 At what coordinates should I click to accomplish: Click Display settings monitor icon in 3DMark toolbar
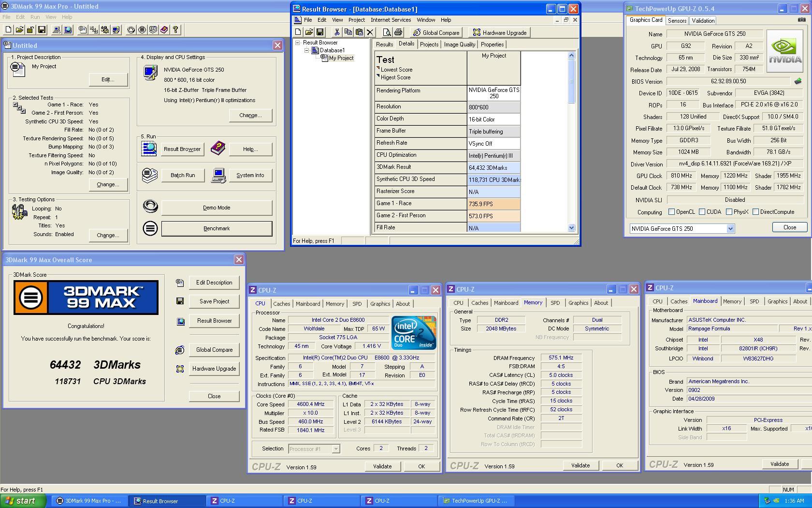[x=116, y=30]
